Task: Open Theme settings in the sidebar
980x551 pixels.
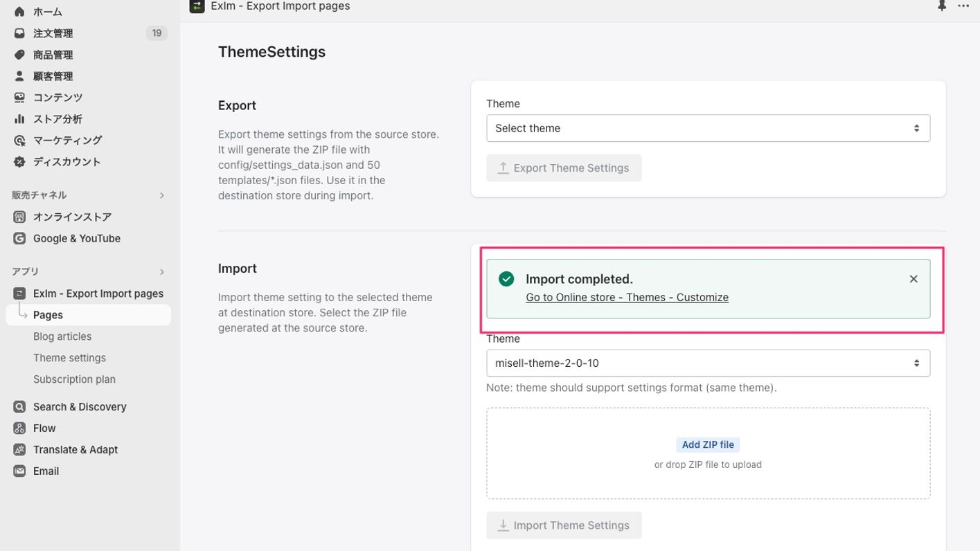Action: click(69, 358)
